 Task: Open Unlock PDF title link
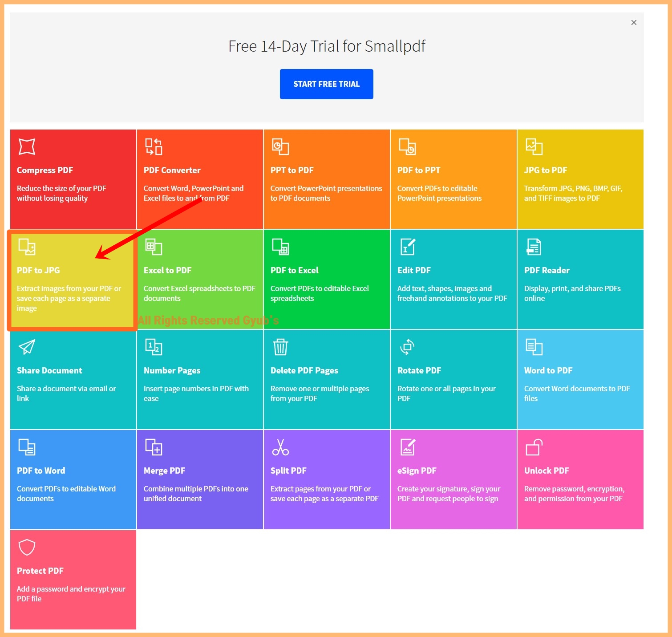pyautogui.click(x=547, y=471)
